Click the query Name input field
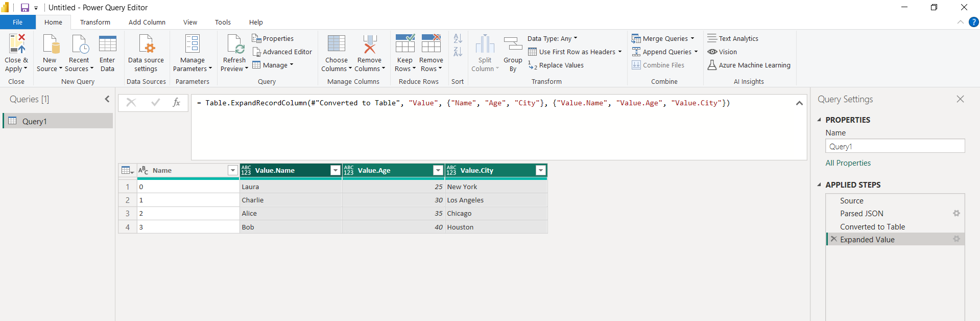The height and width of the screenshot is (321, 980). pyautogui.click(x=895, y=146)
